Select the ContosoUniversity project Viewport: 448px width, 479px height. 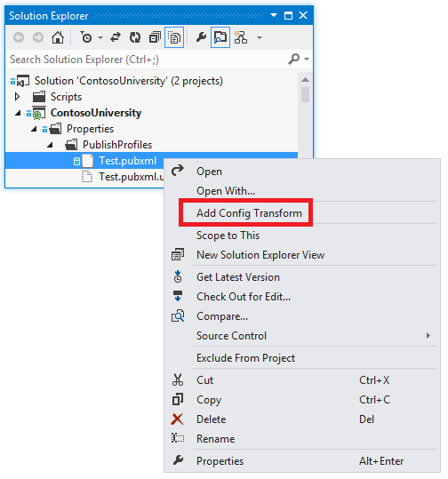[96, 113]
